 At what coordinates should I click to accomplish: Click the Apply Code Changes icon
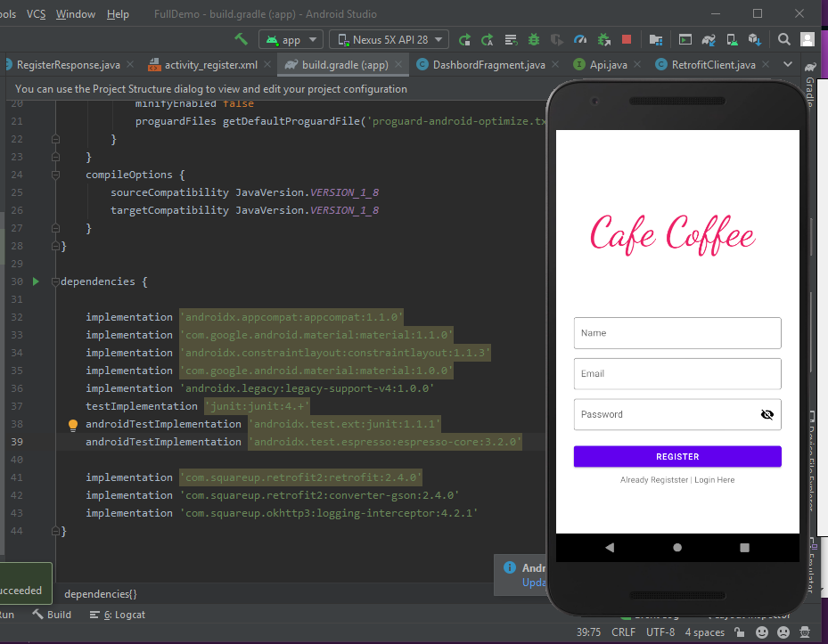(511, 39)
